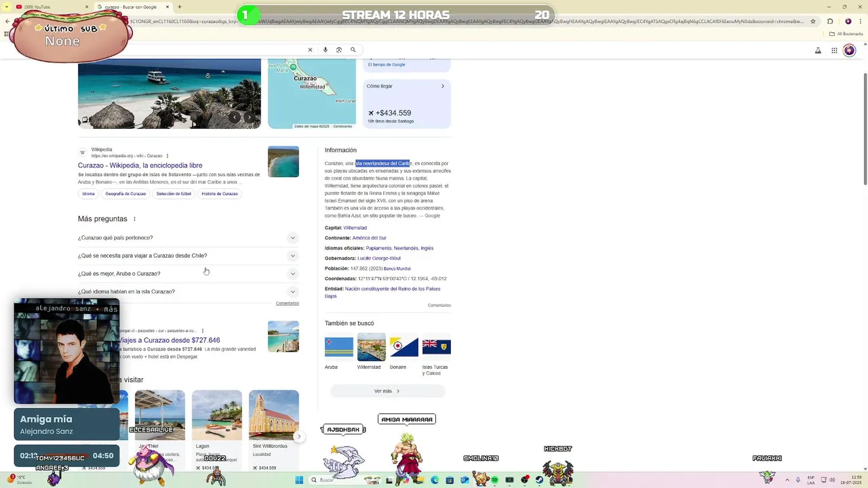868x488 pixels.
Task: Open the Más preguntas options menu
Action: [134, 219]
